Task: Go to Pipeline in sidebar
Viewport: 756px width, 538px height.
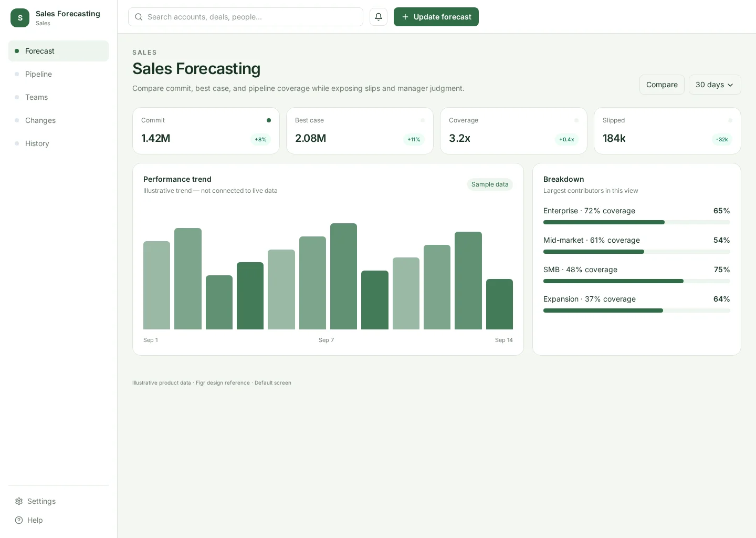Action: (x=58, y=74)
